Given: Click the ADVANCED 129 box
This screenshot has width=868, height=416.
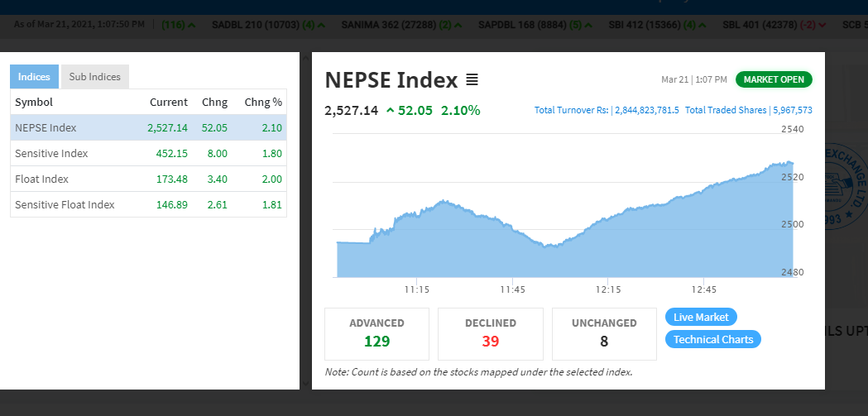Looking at the screenshot, I should (376, 334).
